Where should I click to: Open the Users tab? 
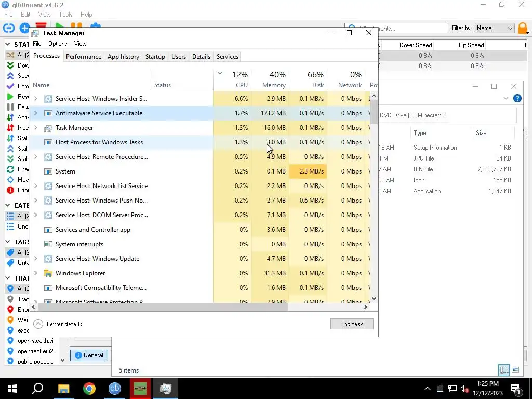(x=179, y=57)
